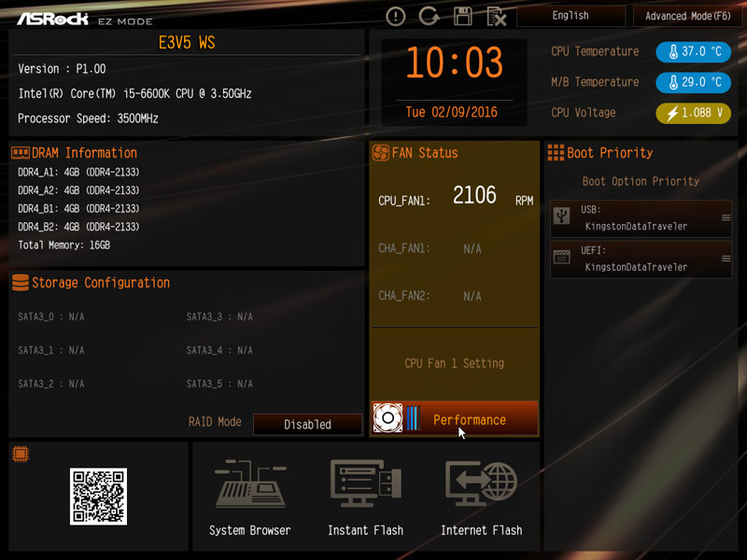Click the UEFI: KingstonDataTraveler drag handle
Image resolution: width=747 pixels, height=560 pixels.
726,259
